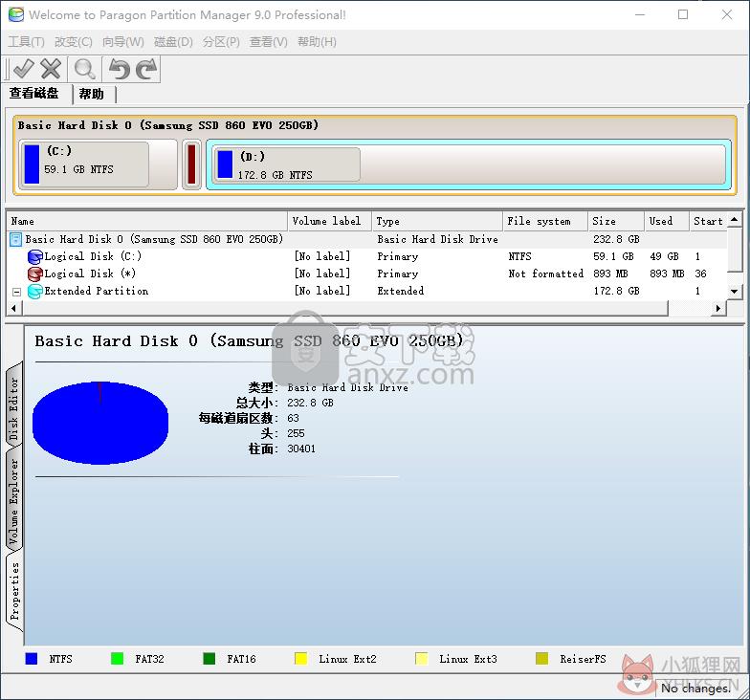
Task: Click the red disk icon for Logical Disk (*)
Action: (34, 273)
